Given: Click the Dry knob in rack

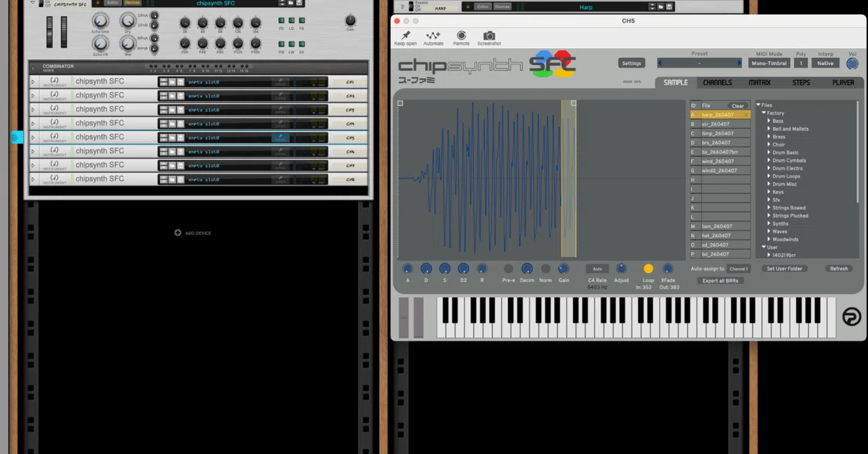Looking at the screenshot, I should tap(127, 21).
